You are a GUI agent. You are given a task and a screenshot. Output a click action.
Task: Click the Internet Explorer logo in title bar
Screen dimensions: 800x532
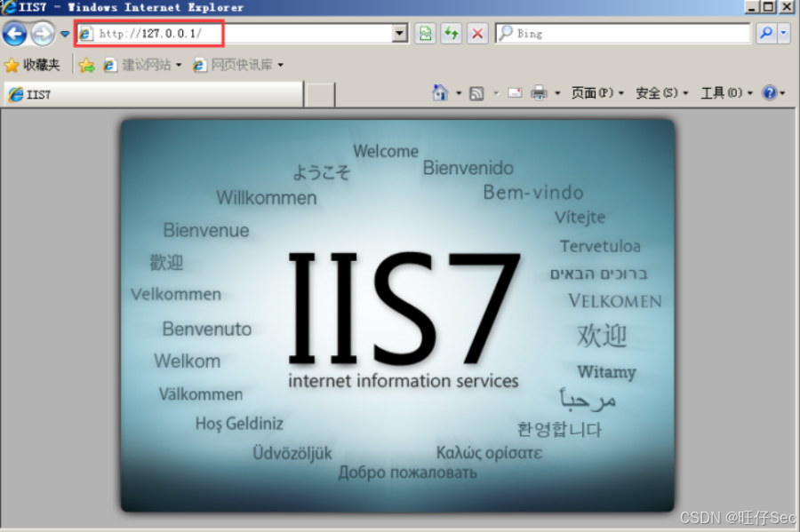coord(8,6)
